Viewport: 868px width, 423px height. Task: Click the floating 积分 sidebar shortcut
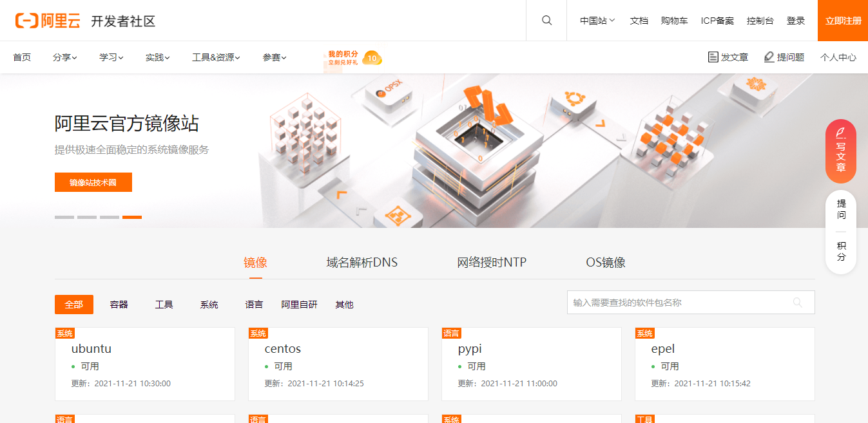pyautogui.click(x=840, y=247)
